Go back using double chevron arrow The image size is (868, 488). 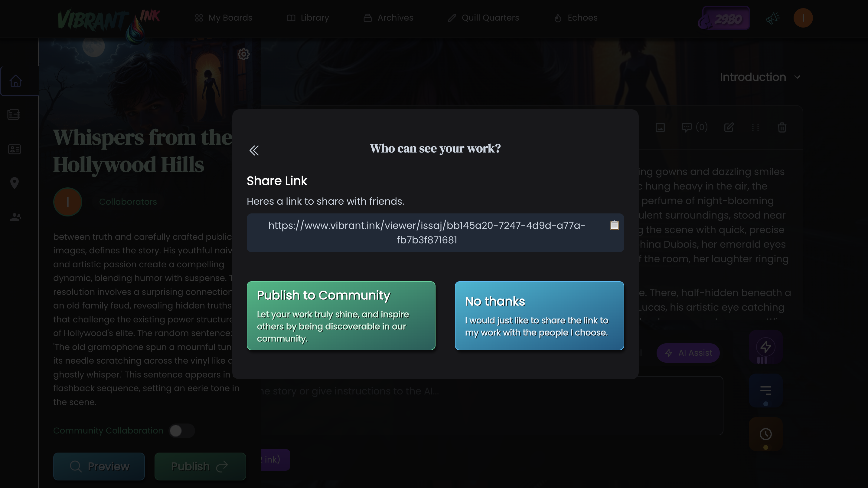coord(254,150)
